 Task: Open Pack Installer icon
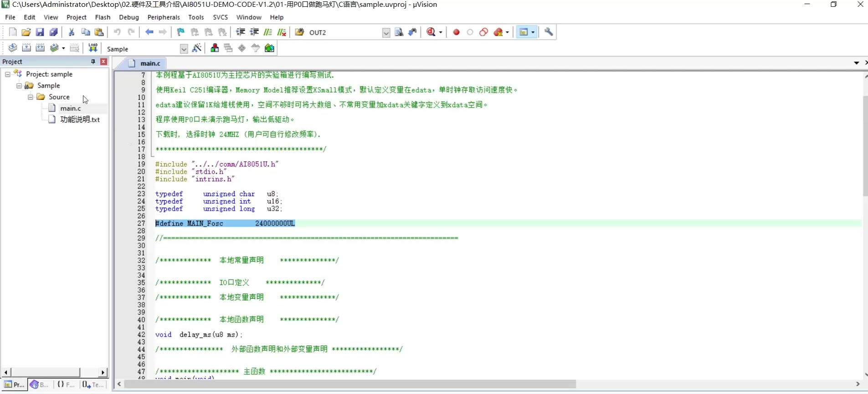tap(270, 48)
